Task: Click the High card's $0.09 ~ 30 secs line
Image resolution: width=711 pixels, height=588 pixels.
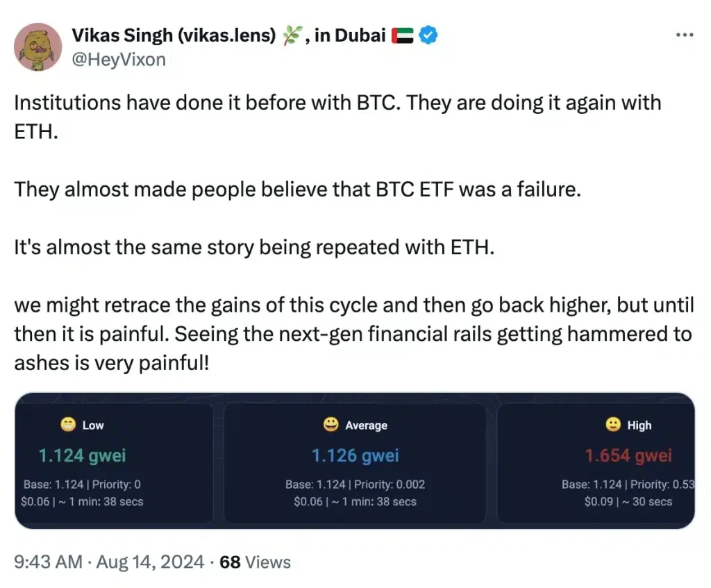Action: tap(628, 501)
